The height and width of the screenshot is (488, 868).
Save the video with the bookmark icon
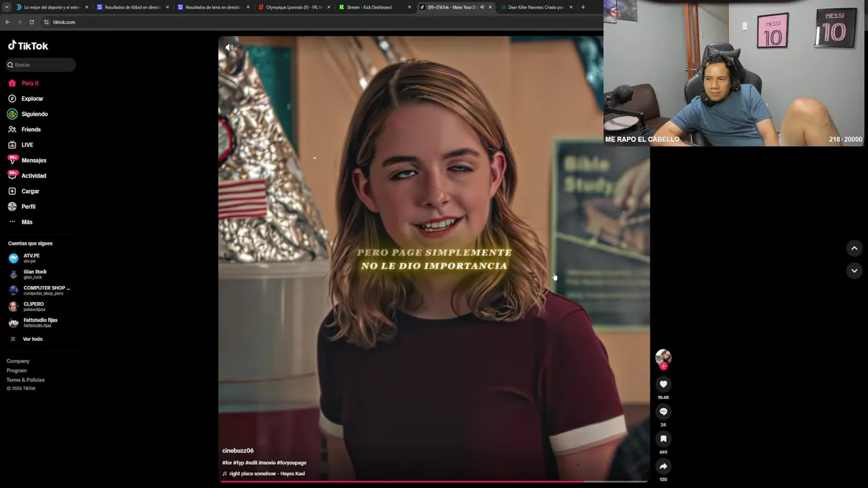click(663, 439)
